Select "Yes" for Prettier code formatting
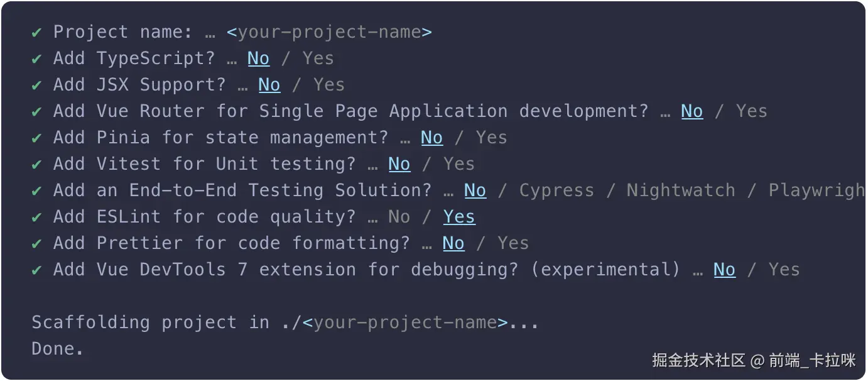Viewport: 868px width, 381px height. pyautogui.click(x=513, y=243)
